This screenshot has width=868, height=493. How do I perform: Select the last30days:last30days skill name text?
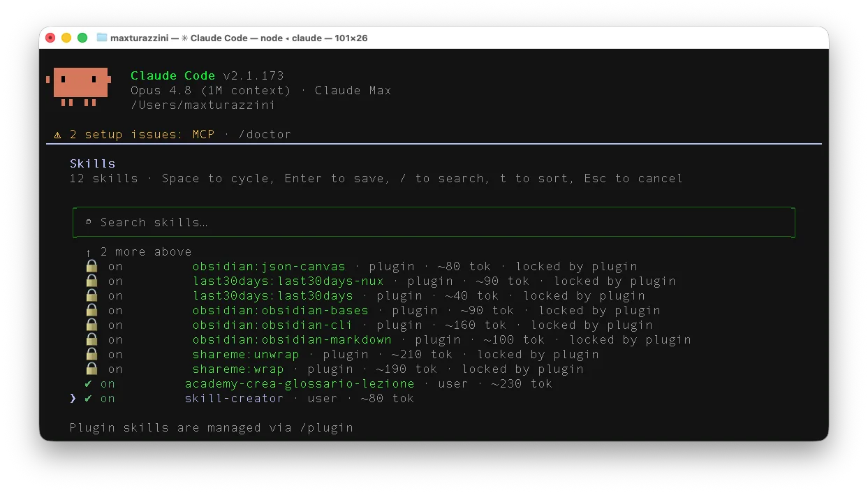coord(273,295)
